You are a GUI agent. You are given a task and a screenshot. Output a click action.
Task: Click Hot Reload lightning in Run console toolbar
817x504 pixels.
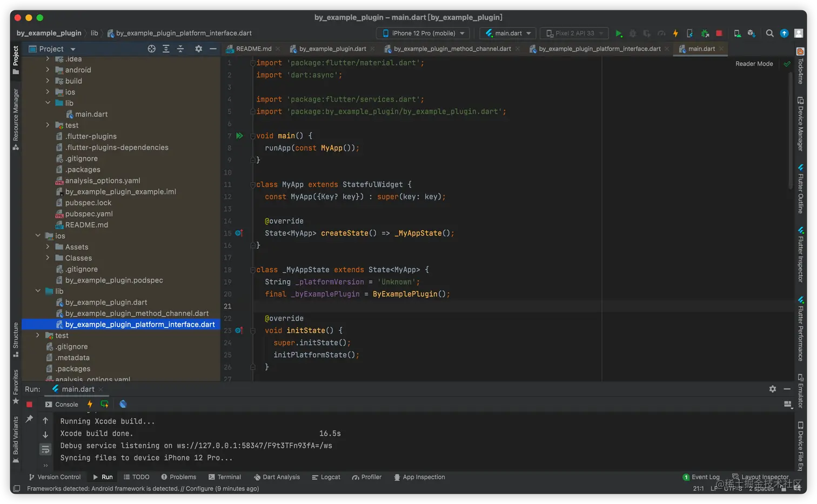pos(90,404)
